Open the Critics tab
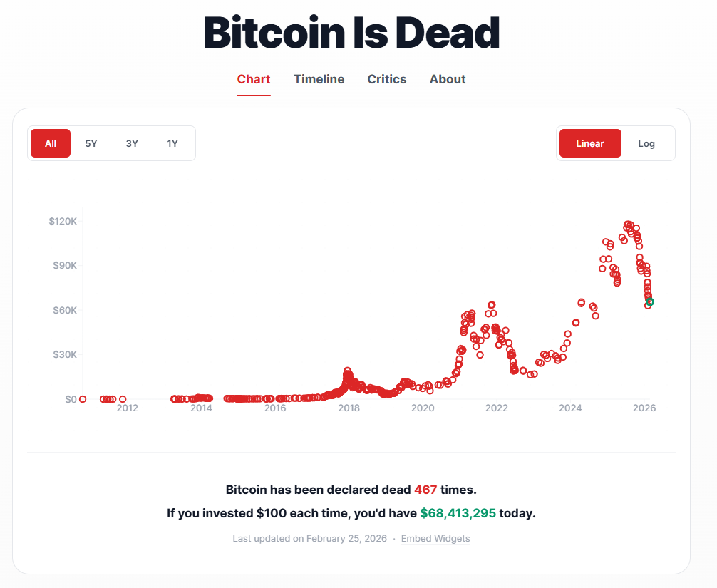The width and height of the screenshot is (717, 588). coord(386,79)
